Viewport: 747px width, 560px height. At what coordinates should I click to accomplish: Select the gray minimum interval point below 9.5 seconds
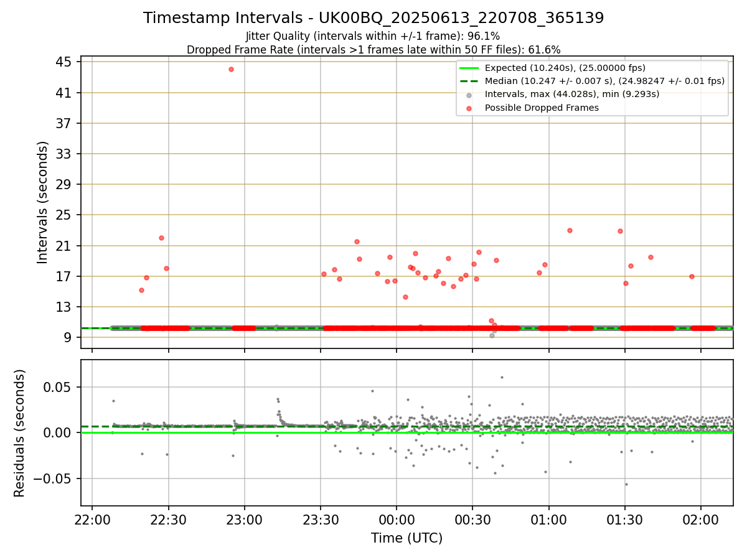tap(492, 335)
